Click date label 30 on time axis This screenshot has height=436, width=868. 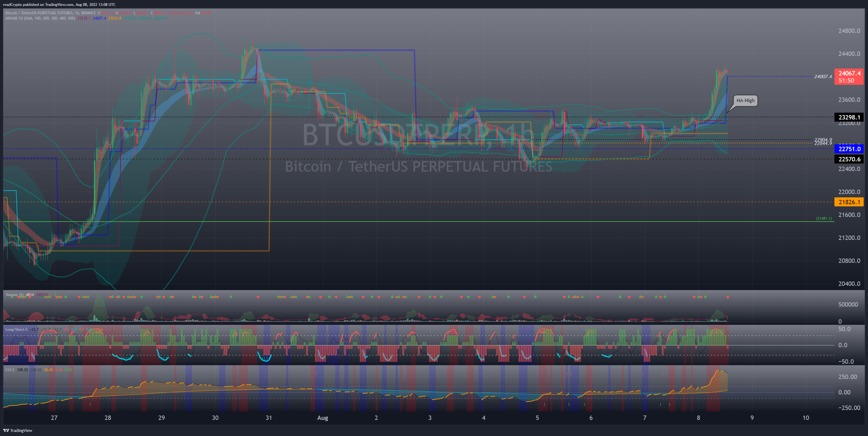[x=215, y=417]
